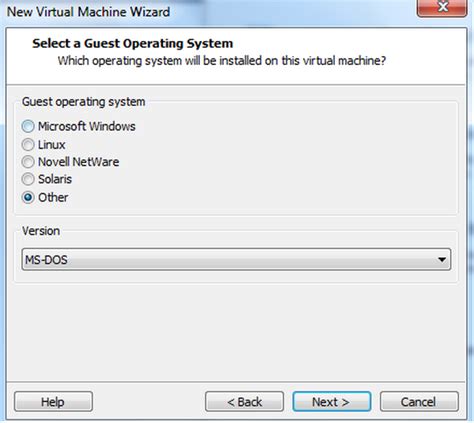Click the 'Select a Guest Operating System' heading

pos(132,44)
